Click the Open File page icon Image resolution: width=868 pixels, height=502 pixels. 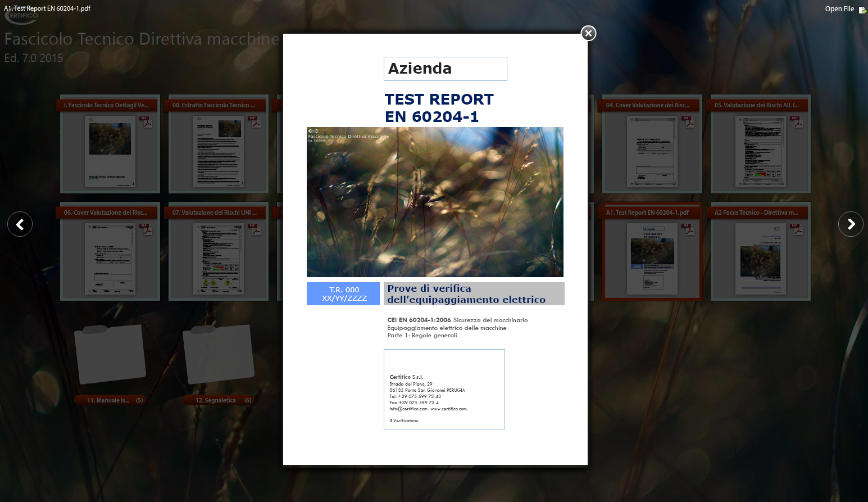coord(862,10)
